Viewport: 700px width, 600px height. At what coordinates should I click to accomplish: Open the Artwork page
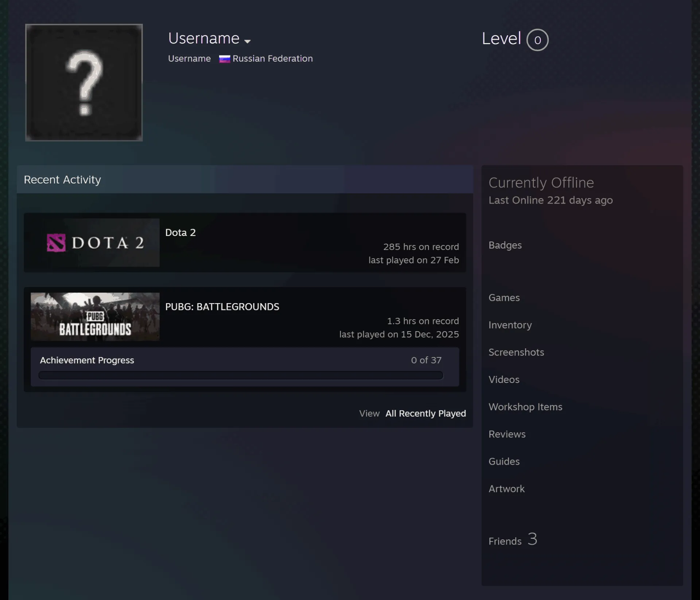(506, 489)
